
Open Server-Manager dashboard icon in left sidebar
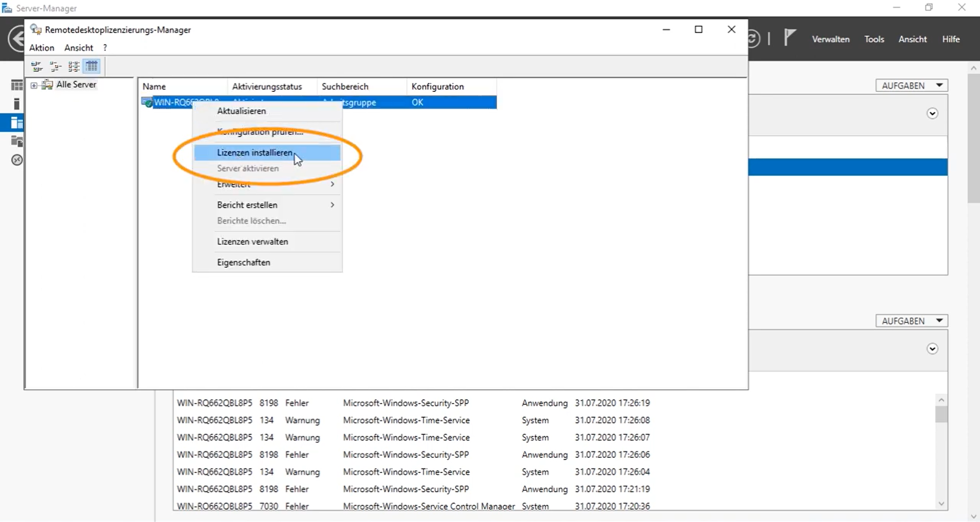17,85
